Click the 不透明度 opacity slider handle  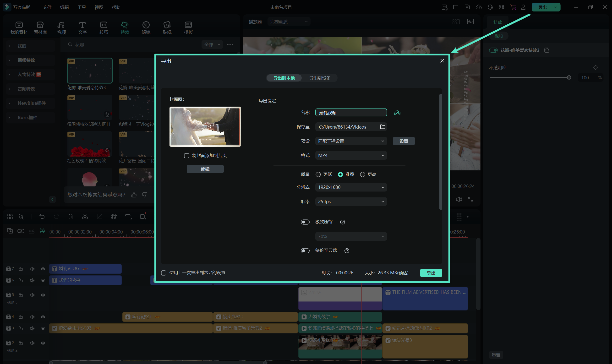coord(569,78)
